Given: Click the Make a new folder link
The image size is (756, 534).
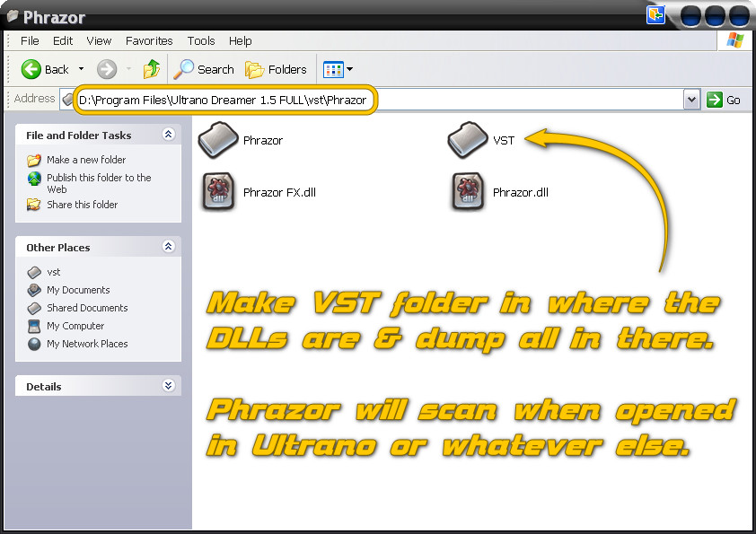Looking at the screenshot, I should (86, 160).
